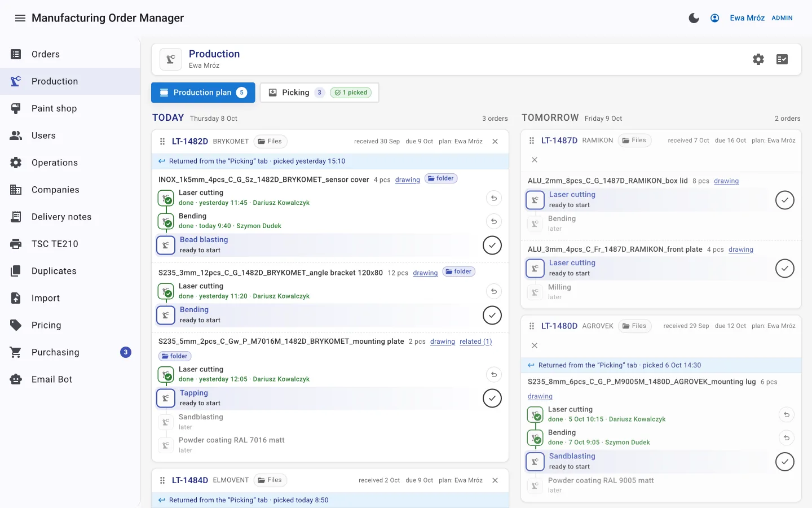The image size is (812, 508).
Task: Open Files for LT-1482D BRYKOMET
Action: point(270,142)
